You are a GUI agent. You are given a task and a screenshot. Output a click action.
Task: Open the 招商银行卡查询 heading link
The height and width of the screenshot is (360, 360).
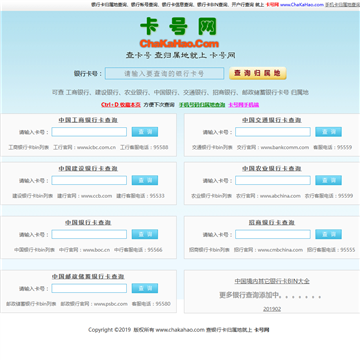tap(272, 223)
